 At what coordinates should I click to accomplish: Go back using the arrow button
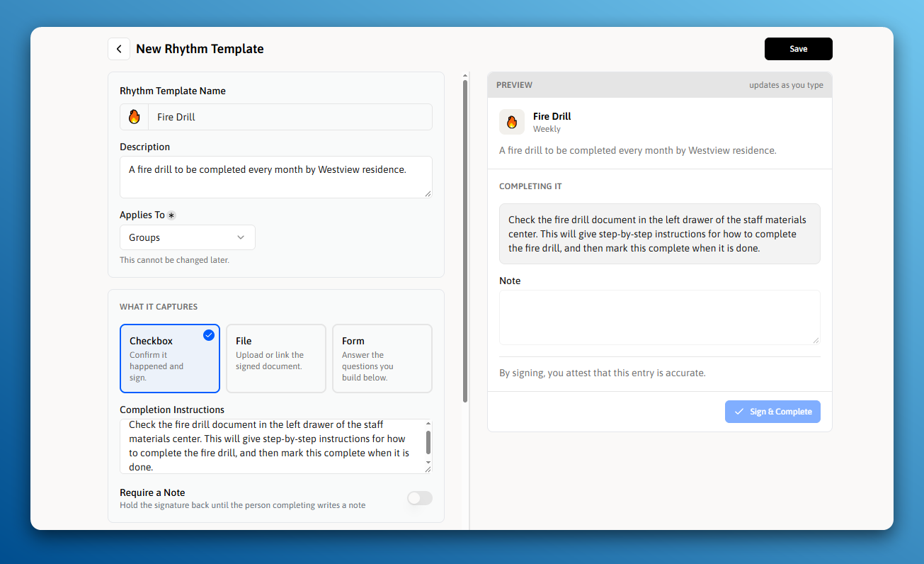tap(119, 49)
